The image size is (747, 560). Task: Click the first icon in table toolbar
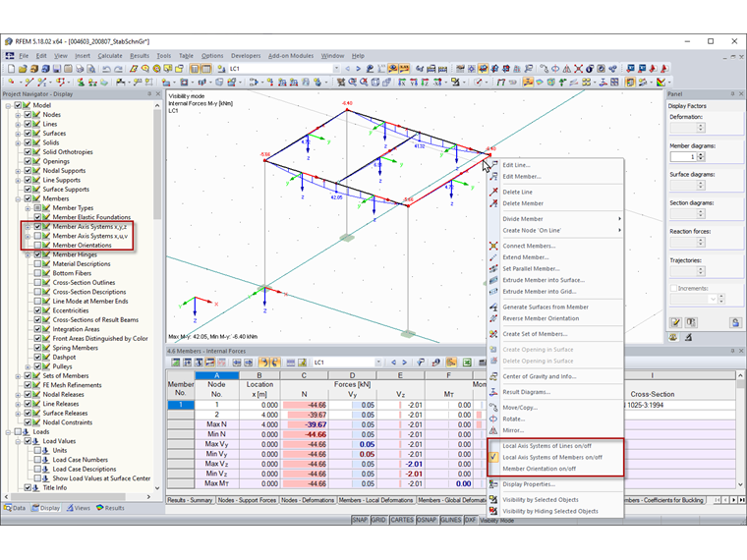click(176, 363)
